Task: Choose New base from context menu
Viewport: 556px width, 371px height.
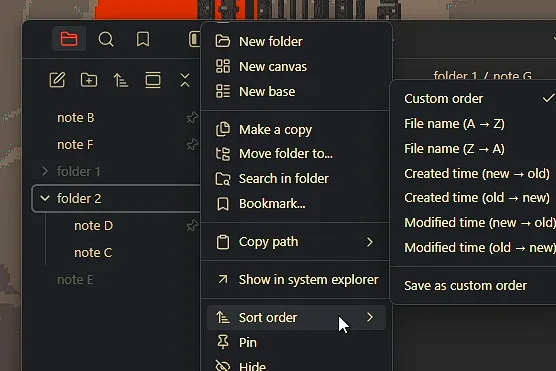Action: pos(296,92)
